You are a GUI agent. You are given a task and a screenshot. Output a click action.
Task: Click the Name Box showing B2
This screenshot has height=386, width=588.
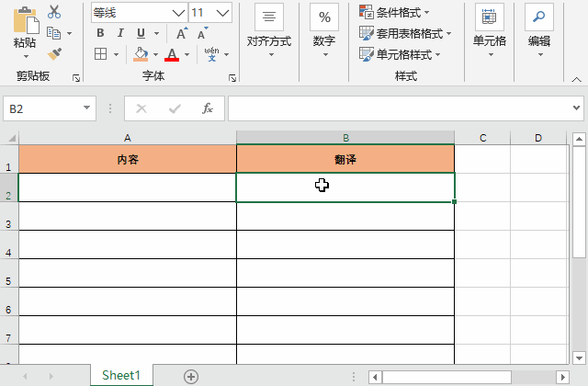[42, 108]
